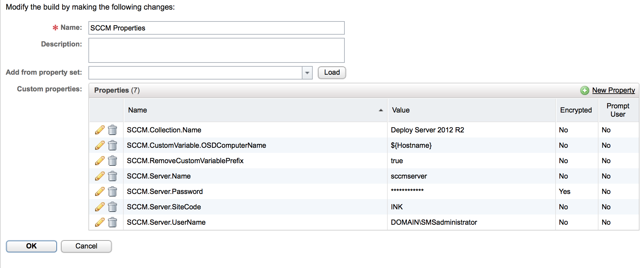The width and height of the screenshot is (644, 268).
Task: Click the sort arrow in Name column
Action: coord(381,110)
